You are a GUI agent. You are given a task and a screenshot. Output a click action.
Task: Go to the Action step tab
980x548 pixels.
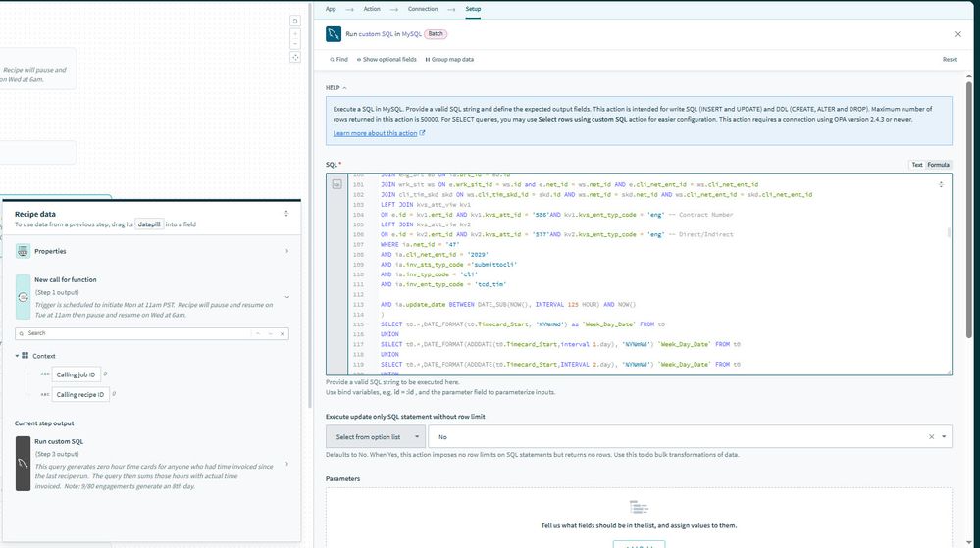[x=372, y=8]
